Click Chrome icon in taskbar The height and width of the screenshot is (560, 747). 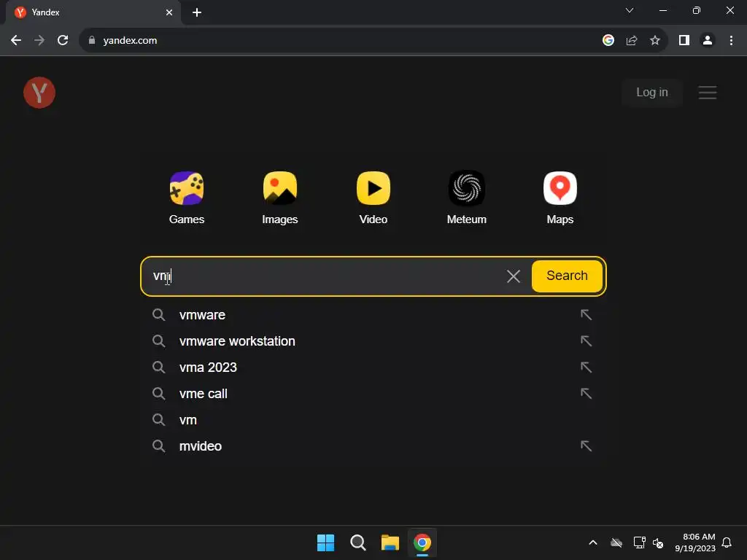click(x=422, y=542)
